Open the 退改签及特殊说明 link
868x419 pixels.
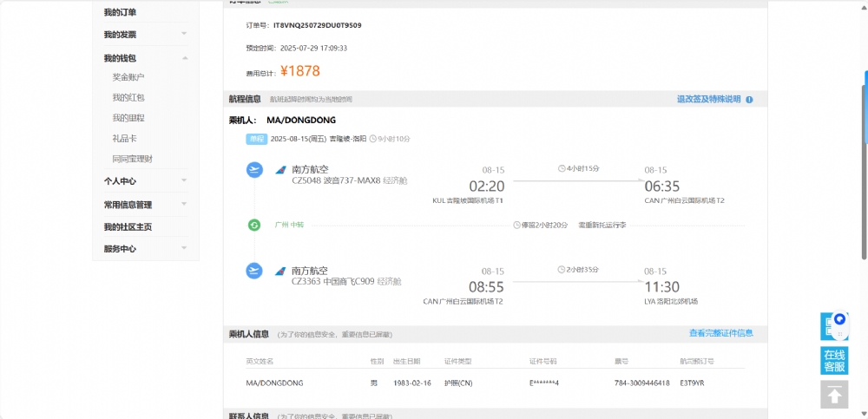click(708, 100)
